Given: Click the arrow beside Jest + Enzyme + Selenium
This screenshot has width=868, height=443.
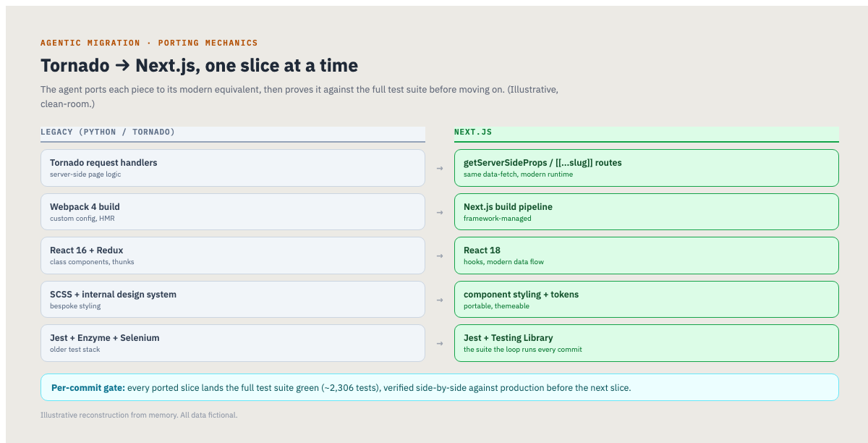Looking at the screenshot, I should pos(440,343).
